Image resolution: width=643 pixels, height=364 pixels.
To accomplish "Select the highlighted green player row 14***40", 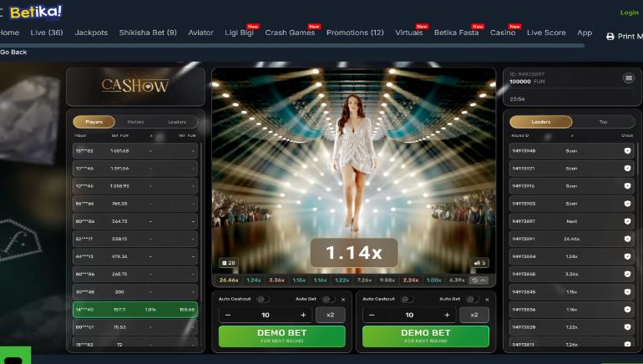I will click(x=135, y=310).
